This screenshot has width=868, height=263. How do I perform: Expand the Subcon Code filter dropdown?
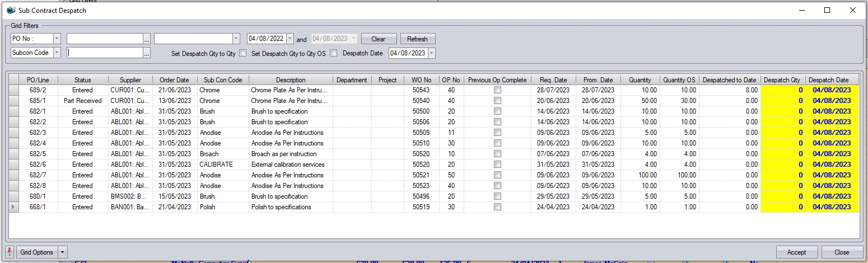[57, 53]
